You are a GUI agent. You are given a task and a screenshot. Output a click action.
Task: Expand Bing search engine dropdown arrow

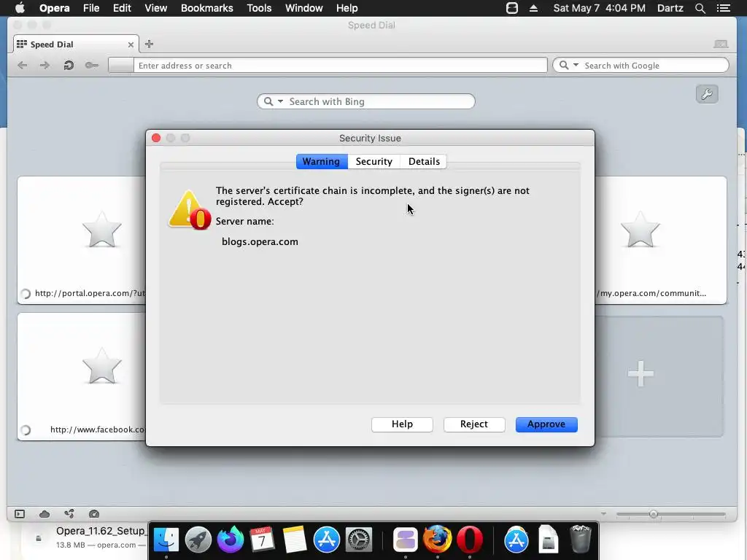[280, 101]
